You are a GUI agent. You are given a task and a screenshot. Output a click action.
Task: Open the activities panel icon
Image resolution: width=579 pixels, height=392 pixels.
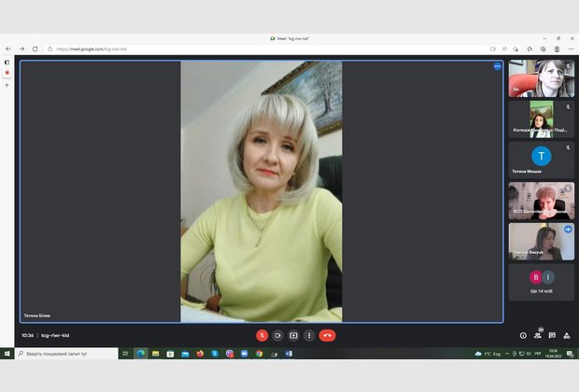point(566,335)
